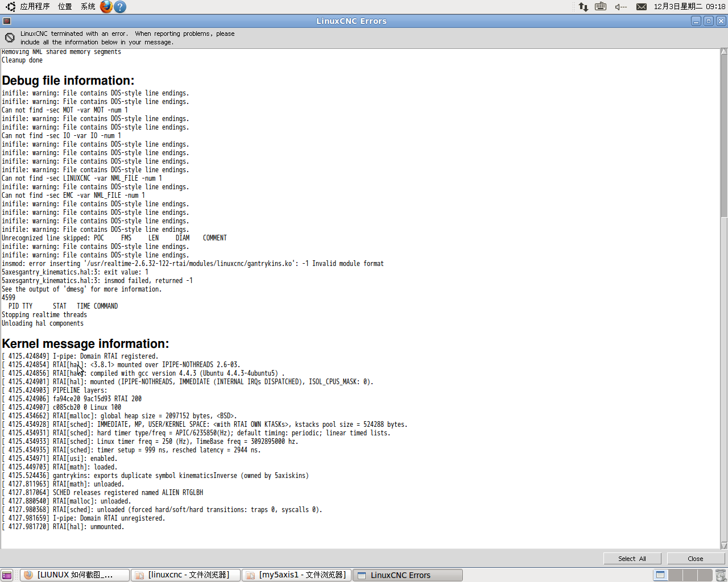The image size is (728, 582).
Task: Minimize the LinuxCNC Errors window
Action: (x=696, y=21)
